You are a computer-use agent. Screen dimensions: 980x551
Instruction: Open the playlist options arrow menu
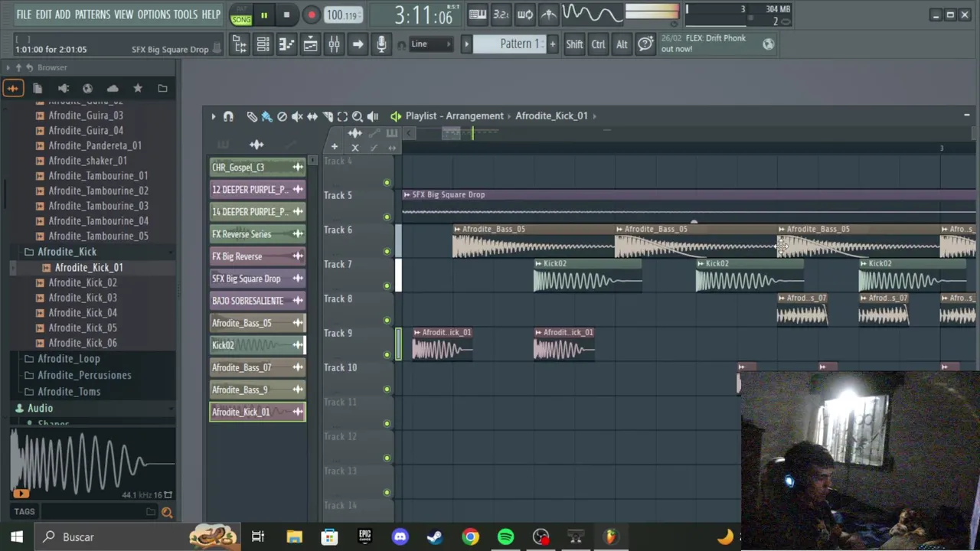[214, 116]
